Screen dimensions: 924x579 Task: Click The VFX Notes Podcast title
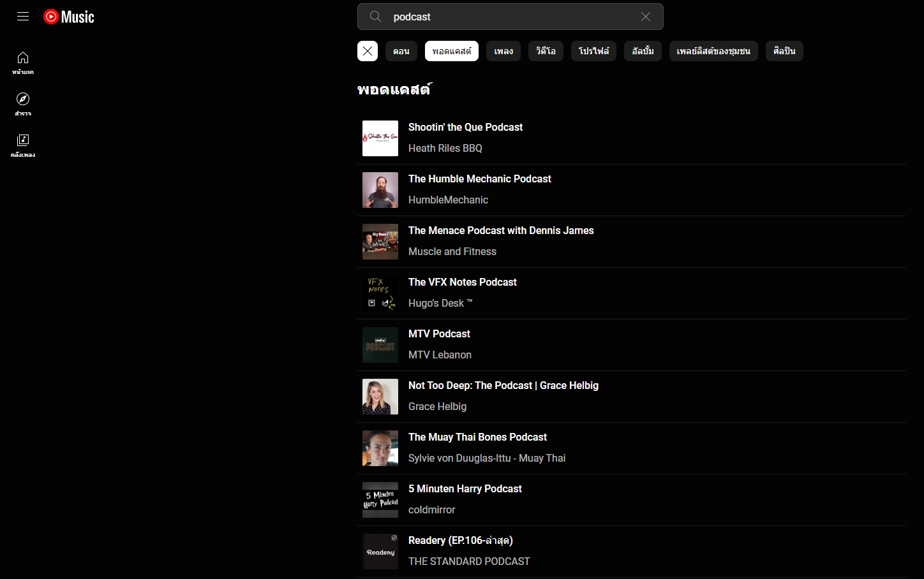pyautogui.click(x=463, y=282)
